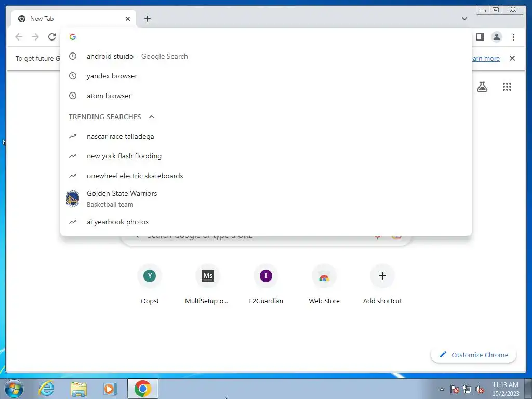Viewport: 532px width, 399px height.
Task: Dismiss the info bar with X
Action: [512, 58]
